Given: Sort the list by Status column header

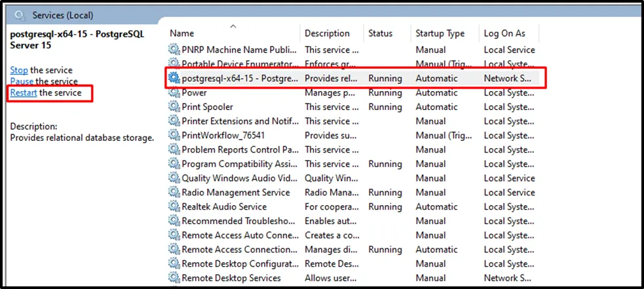Looking at the screenshot, I should click(380, 33).
